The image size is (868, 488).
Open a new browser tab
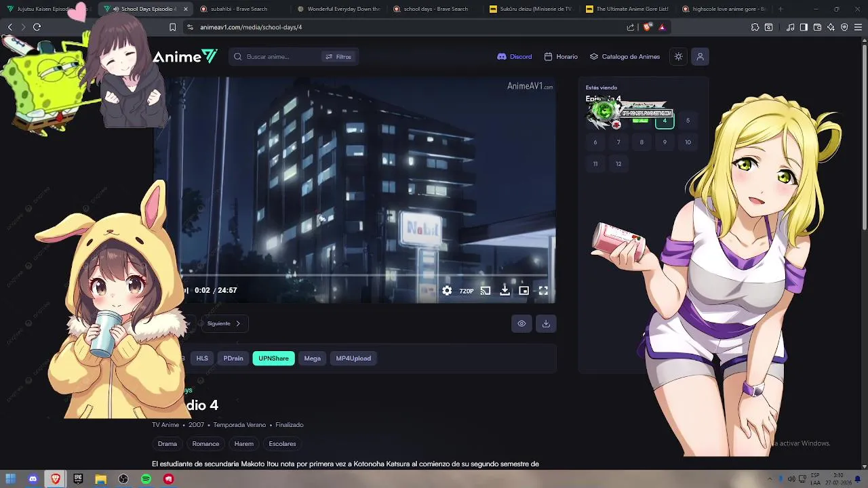[781, 9]
